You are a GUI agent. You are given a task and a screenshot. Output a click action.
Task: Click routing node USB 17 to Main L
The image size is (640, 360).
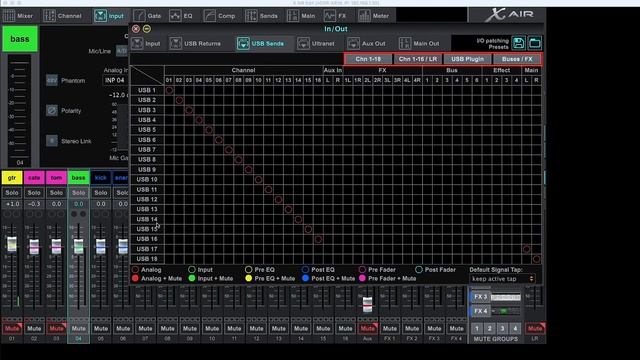pos(527,249)
